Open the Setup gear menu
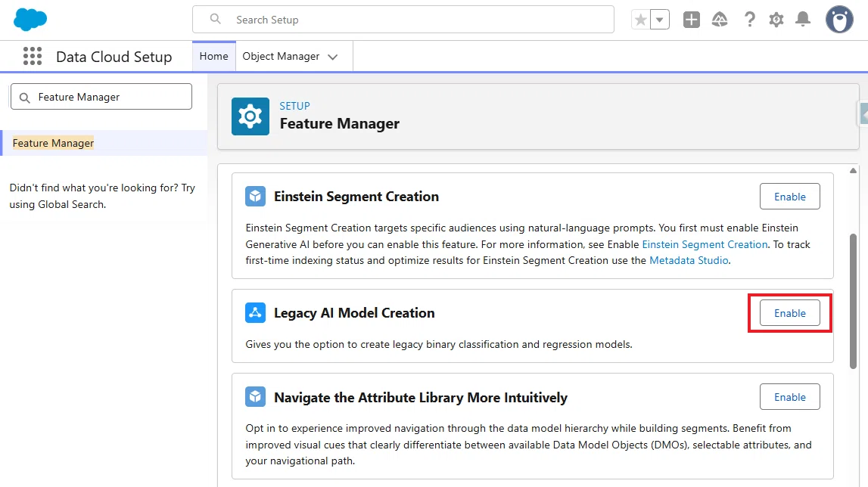This screenshot has width=868, height=487. tap(776, 20)
